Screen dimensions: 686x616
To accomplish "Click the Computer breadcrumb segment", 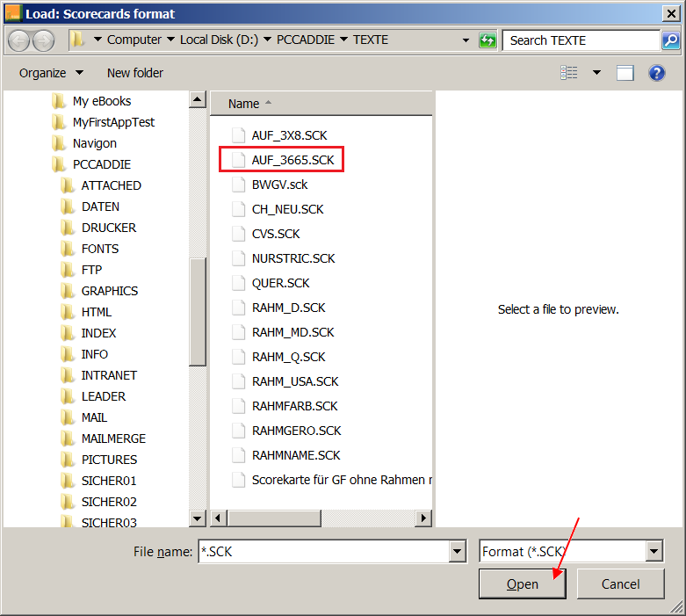I will pos(134,40).
